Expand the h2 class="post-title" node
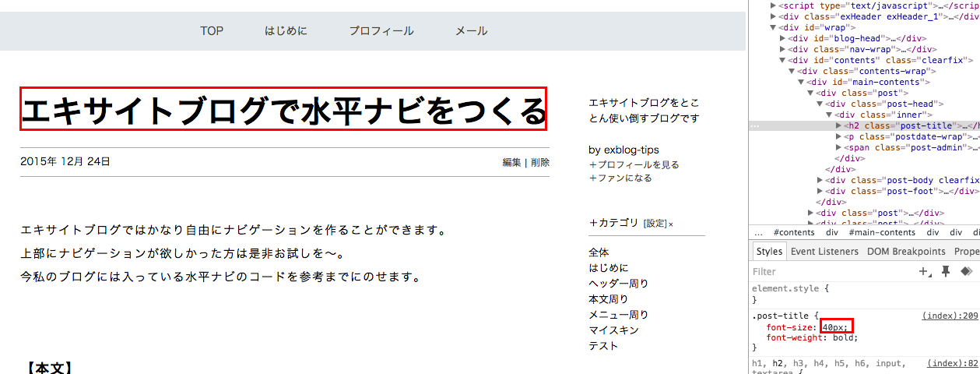Viewport: 980px width, 374px height. click(x=839, y=125)
